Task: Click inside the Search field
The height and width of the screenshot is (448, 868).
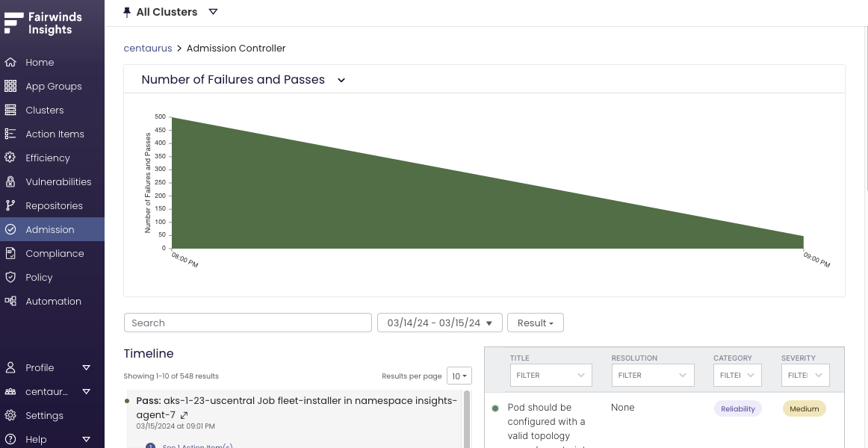Action: click(247, 323)
